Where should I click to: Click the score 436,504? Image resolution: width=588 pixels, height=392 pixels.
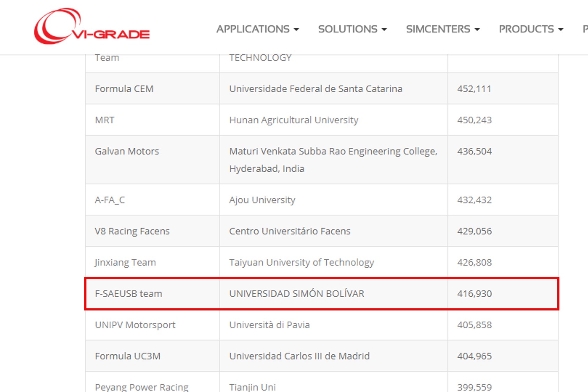click(474, 151)
